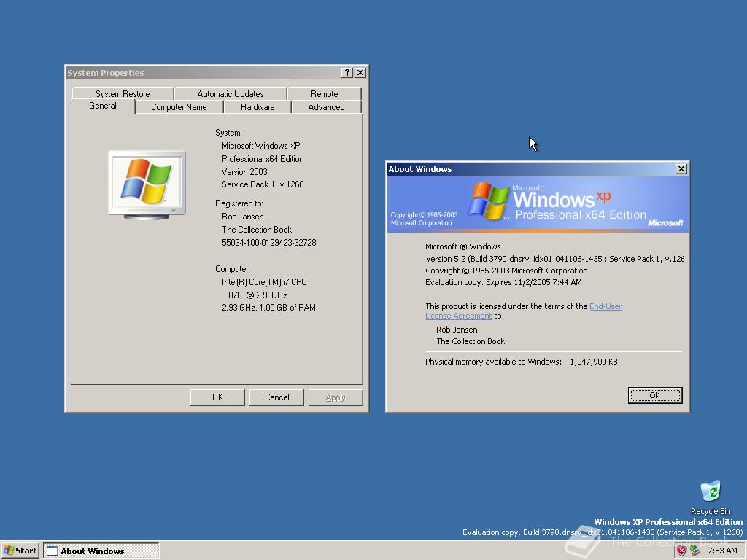This screenshot has height=560, width=747.
Task: Select the General tab
Action: click(102, 106)
